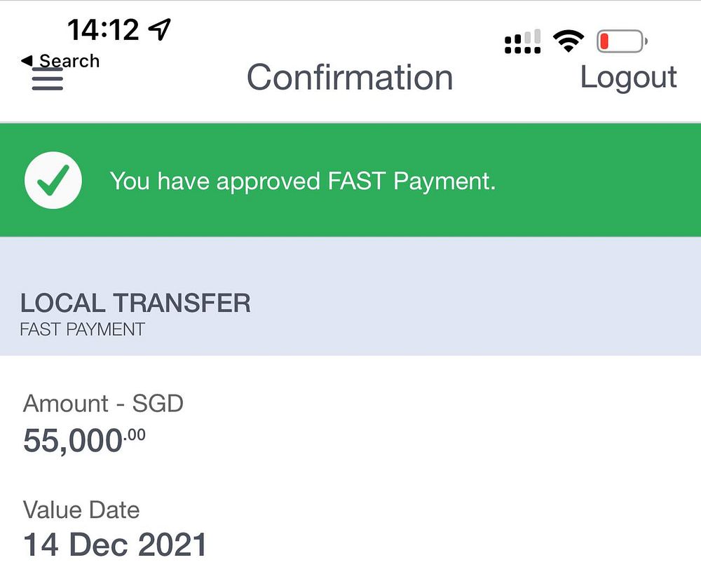Tap the Wi-Fi status icon
This screenshot has height=588, width=701.
coord(568,42)
